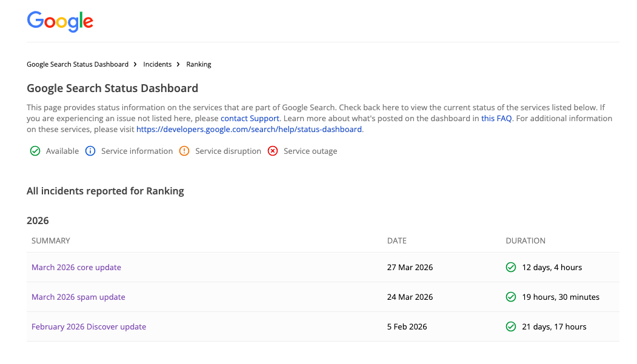
Task: Click green checkmark beside 12 days, 4 hours
Action: (511, 267)
